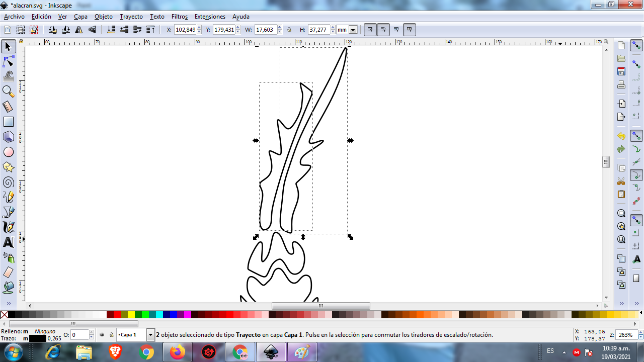Increase Y position with stepper arrow
Screen dimensions: 644x362
coord(239,28)
